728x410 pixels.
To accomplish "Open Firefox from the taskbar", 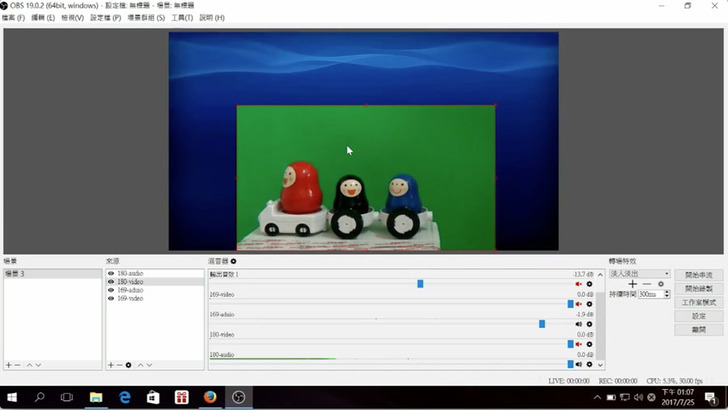I will pos(210,397).
